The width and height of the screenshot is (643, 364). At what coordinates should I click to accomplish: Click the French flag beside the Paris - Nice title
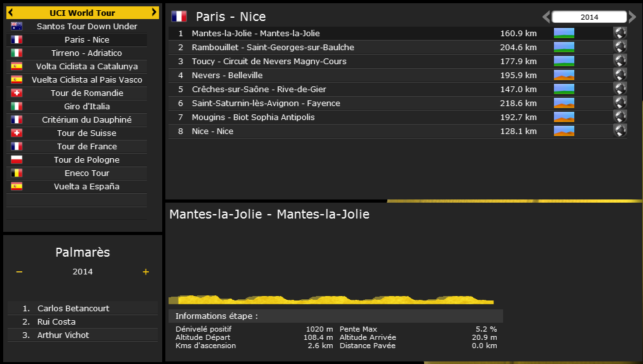tap(179, 17)
